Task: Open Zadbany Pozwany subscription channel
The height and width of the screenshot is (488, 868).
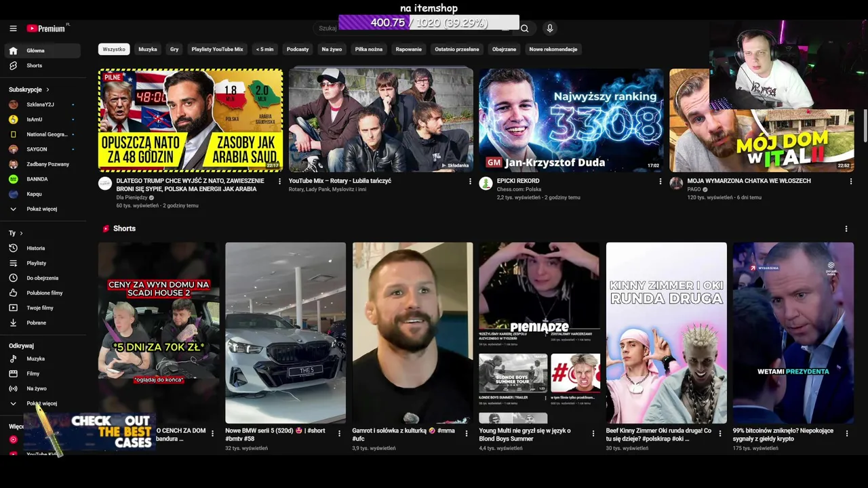Action: tap(42, 164)
